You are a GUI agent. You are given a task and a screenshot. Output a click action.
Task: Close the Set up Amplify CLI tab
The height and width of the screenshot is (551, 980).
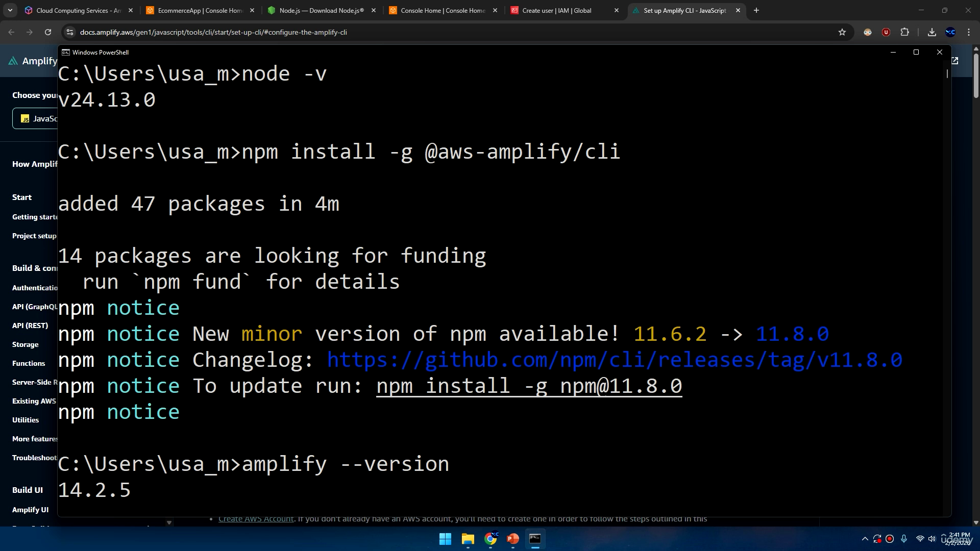tap(738, 10)
